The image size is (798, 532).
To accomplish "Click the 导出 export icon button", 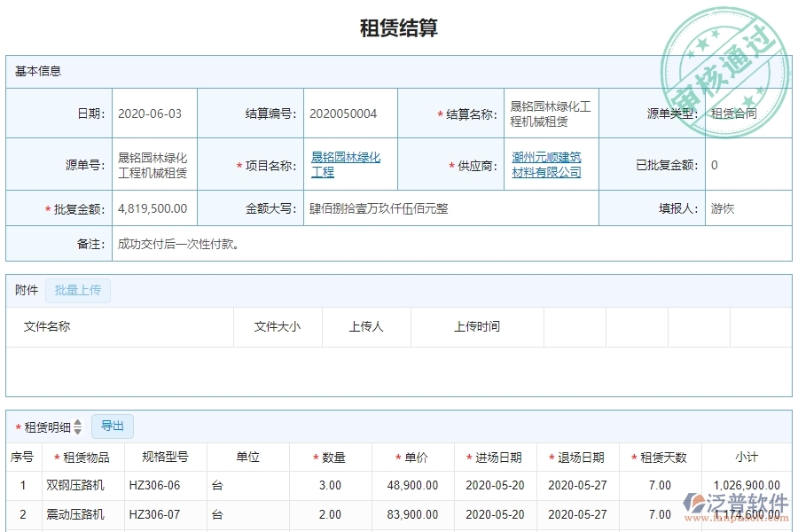I will point(113,426).
